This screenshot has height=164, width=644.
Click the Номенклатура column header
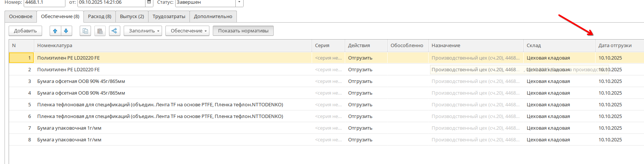tap(55, 46)
